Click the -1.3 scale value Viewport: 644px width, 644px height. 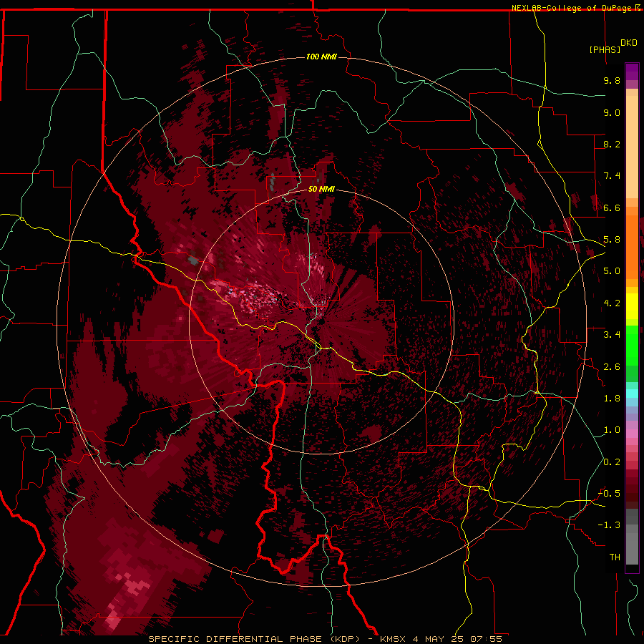pyautogui.click(x=609, y=525)
